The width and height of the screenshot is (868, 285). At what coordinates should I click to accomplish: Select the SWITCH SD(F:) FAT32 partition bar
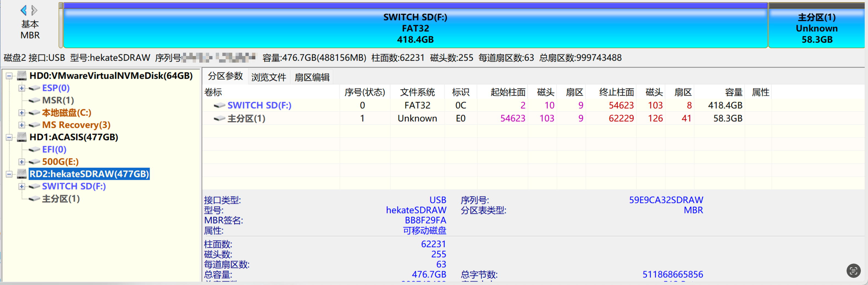tap(415, 28)
